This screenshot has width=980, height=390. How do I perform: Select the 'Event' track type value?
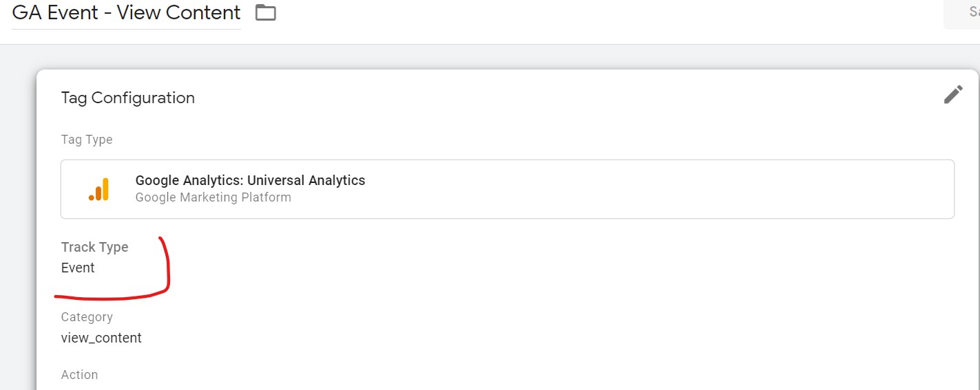point(78,268)
